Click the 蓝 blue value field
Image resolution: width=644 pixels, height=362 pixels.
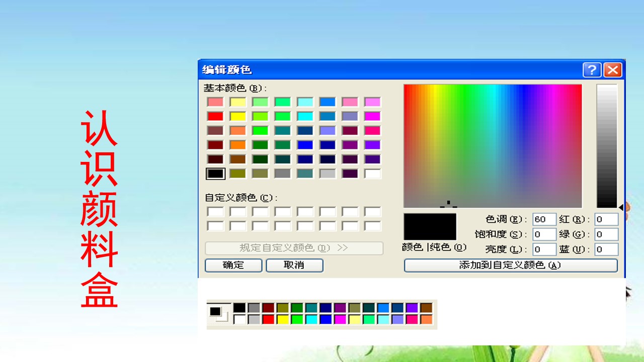(606, 249)
